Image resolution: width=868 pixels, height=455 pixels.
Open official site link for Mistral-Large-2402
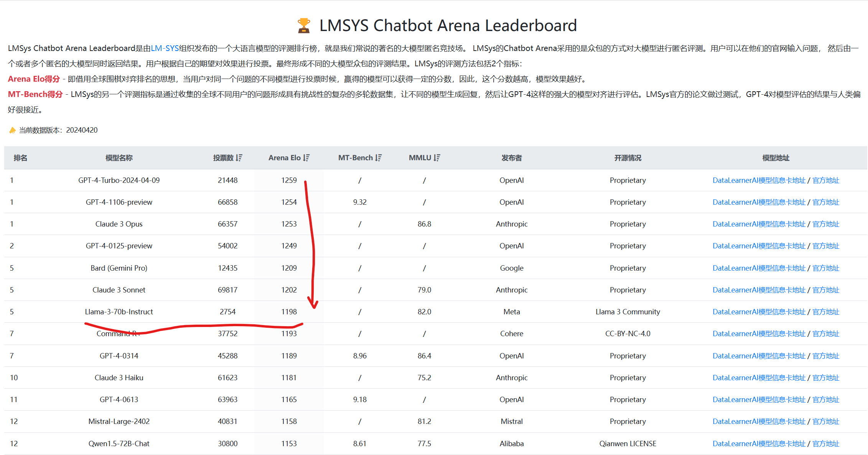[826, 421]
